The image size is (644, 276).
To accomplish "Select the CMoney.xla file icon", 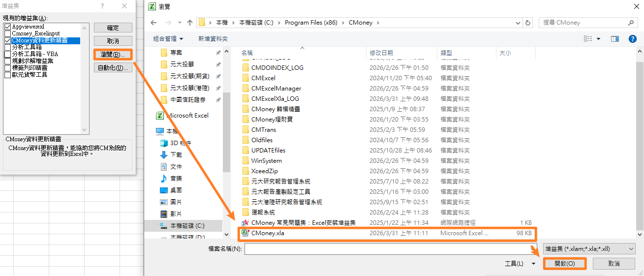I will tap(245, 233).
